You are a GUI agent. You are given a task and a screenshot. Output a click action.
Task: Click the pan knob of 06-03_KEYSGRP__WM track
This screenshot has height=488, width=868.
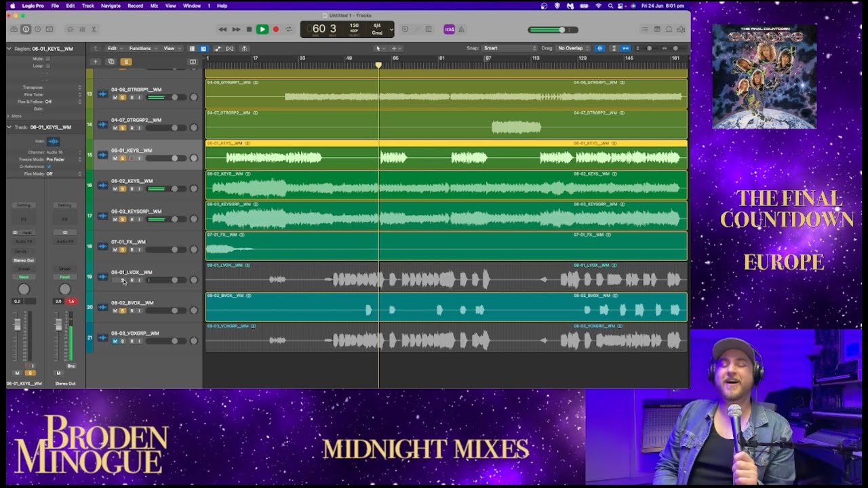coord(194,220)
